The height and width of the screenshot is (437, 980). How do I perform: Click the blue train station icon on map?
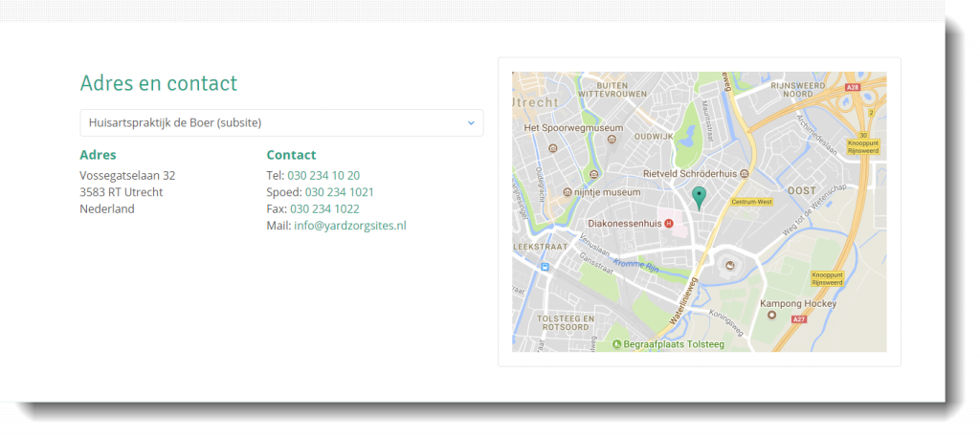click(545, 267)
